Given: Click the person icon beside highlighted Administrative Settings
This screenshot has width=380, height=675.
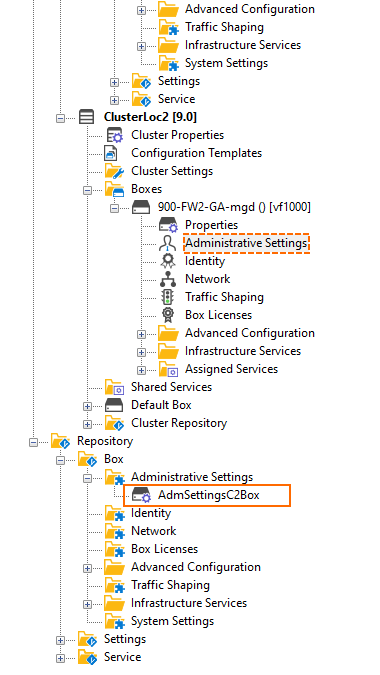Looking at the screenshot, I should [x=167, y=243].
